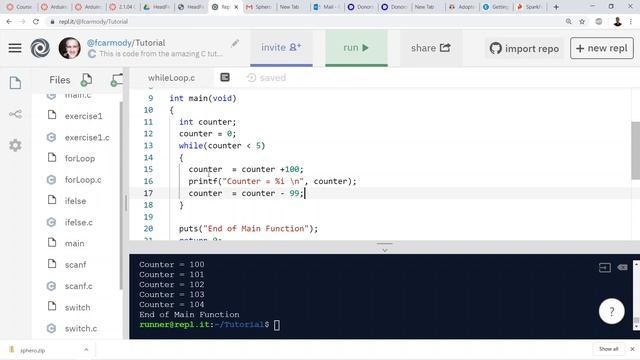Click the console open-in-pane icon
Viewport: 640px width, 360px height.
point(604,268)
